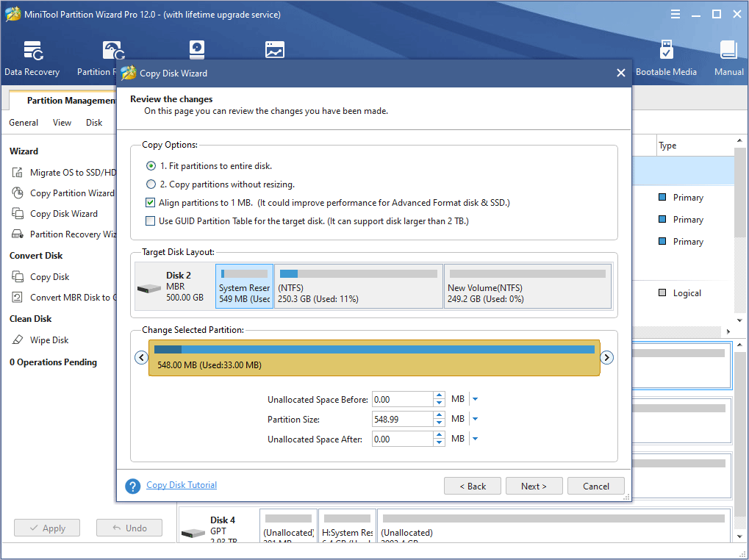Click the Back button

473,486
